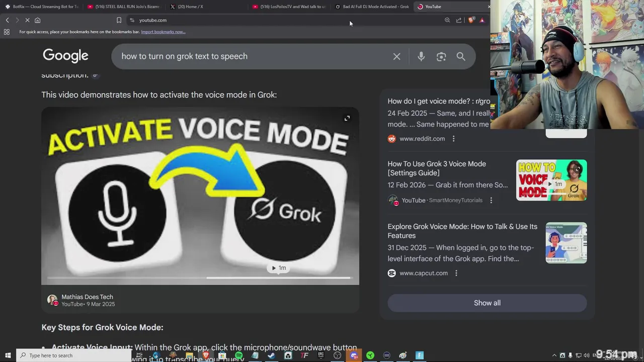Start voice search with microphone icon

tap(421, 56)
